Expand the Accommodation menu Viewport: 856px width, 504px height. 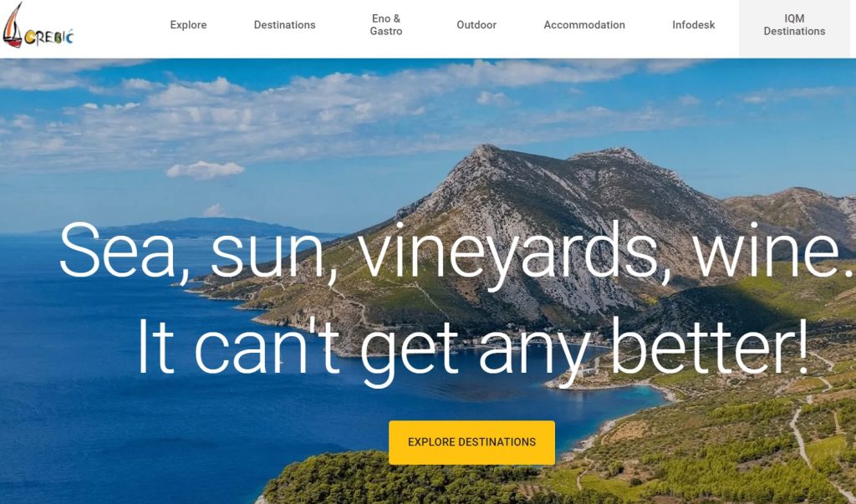[584, 25]
